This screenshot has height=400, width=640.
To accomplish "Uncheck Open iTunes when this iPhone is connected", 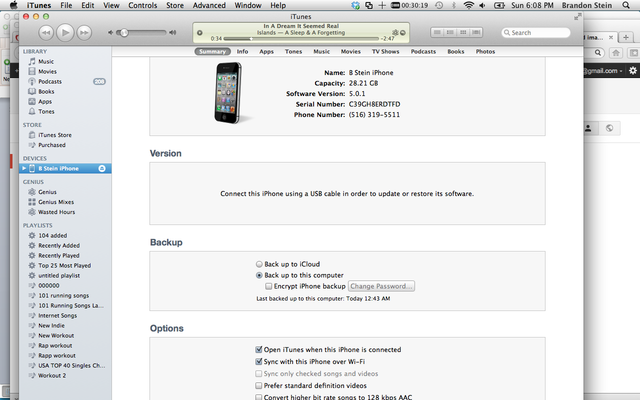I will [258, 350].
